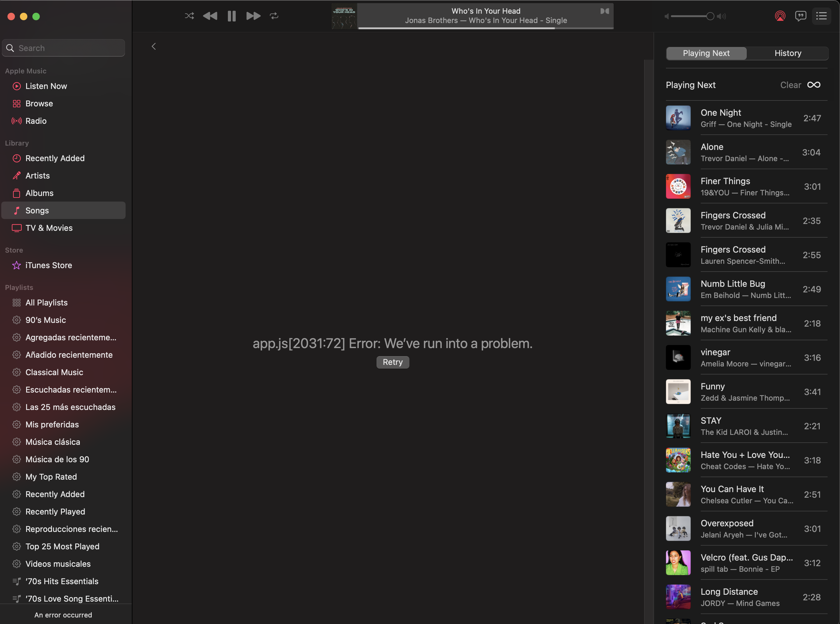Toggle shuffle playback
The image size is (840, 624).
click(189, 16)
